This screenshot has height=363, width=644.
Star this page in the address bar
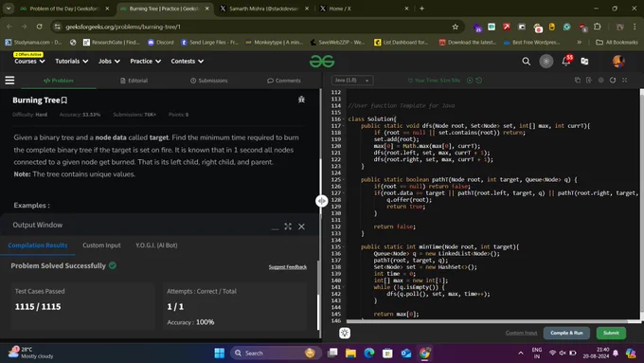456,27
